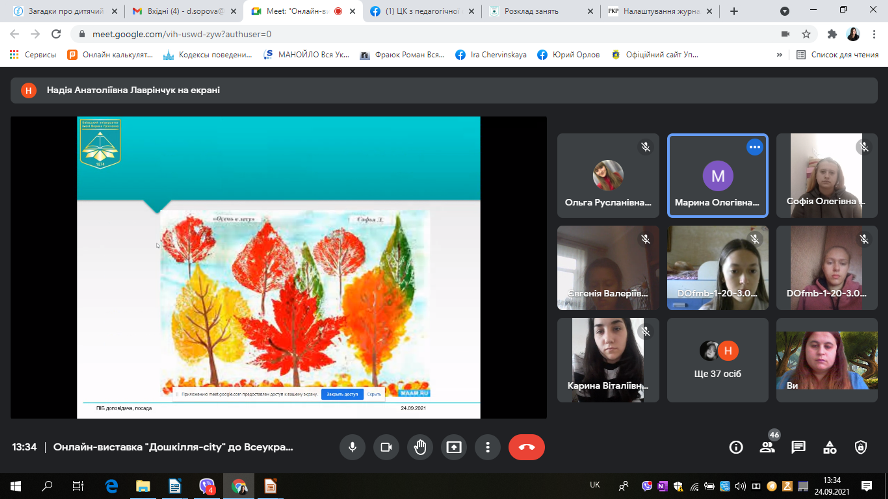The image size is (888, 499).
Task: Expand hidden bookmarks chevron
Action: coord(779,55)
